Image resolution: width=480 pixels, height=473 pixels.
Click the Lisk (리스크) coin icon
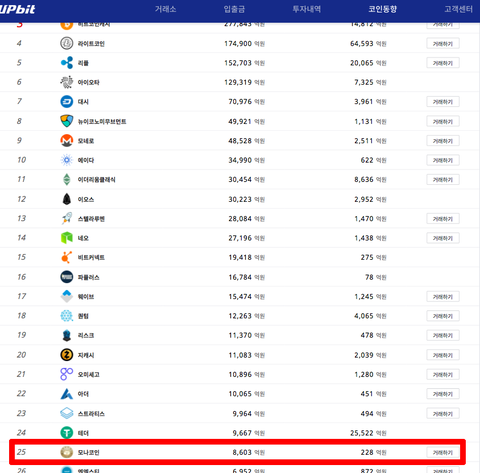tap(67, 335)
